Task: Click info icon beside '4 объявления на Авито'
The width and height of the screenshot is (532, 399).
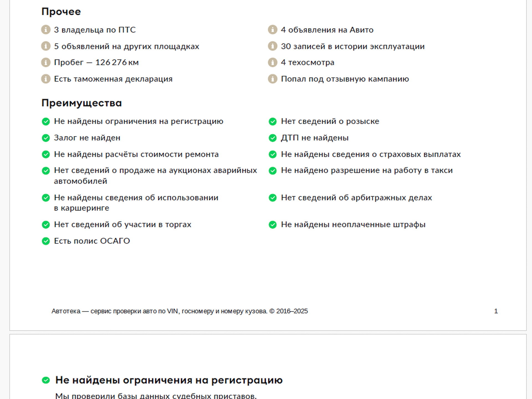Action: [273, 30]
